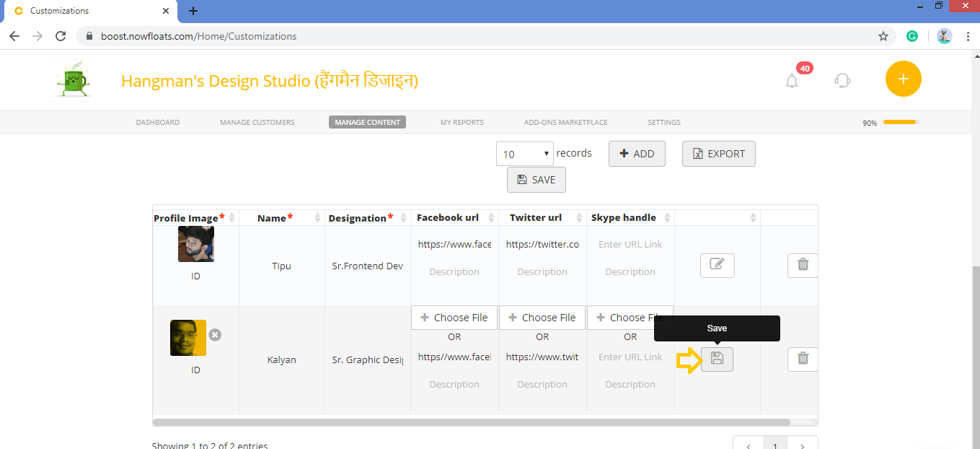Click Kalyan's Skype Enter URL Link field
Image resolution: width=980 pixels, height=449 pixels.
[630, 357]
